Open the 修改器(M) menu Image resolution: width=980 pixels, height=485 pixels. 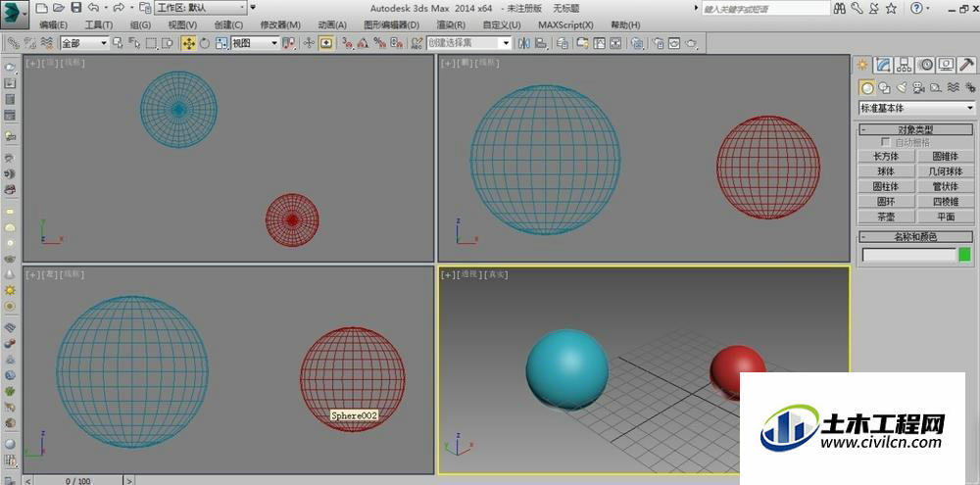(x=280, y=25)
